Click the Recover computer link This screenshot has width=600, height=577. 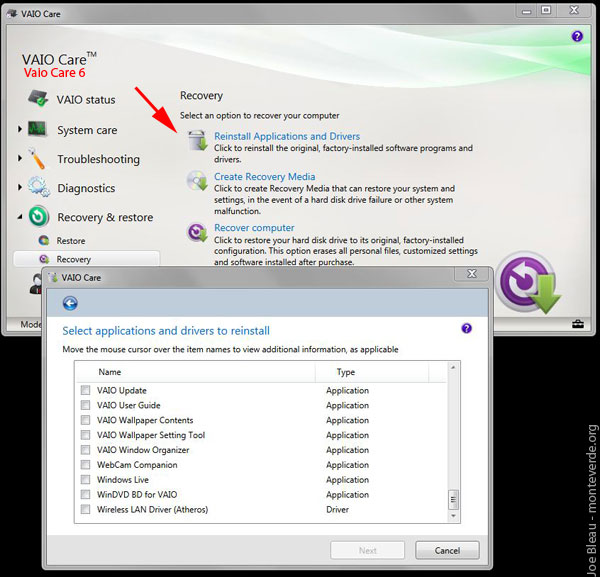point(254,228)
